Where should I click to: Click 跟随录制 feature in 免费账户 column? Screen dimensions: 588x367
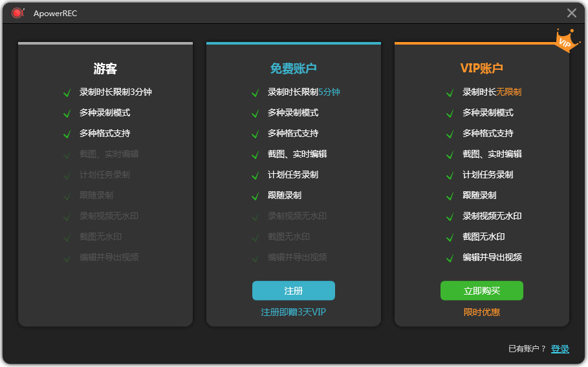[x=284, y=195]
